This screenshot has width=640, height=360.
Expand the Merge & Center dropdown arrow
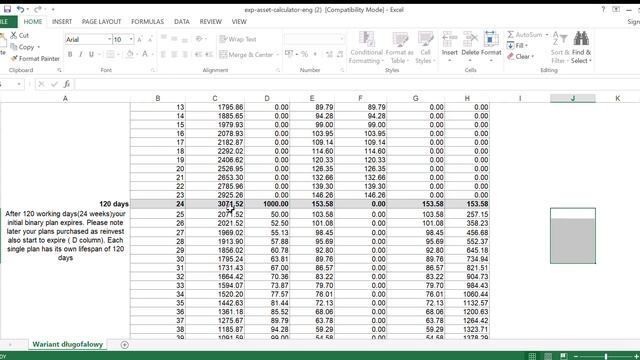[278, 54]
